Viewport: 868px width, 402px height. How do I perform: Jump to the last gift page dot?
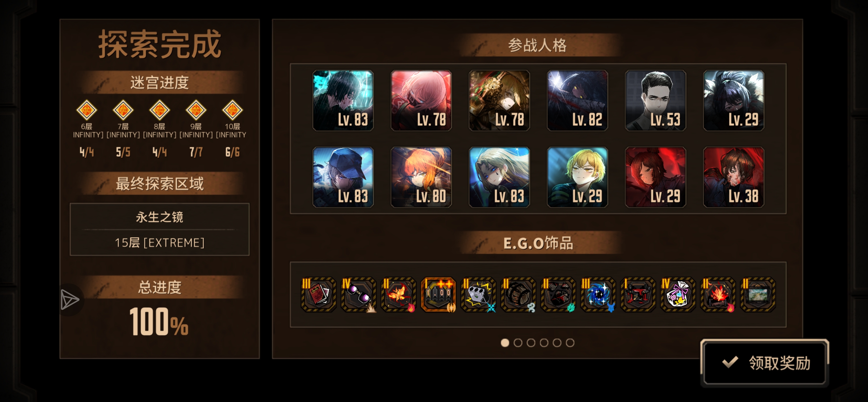click(x=570, y=343)
